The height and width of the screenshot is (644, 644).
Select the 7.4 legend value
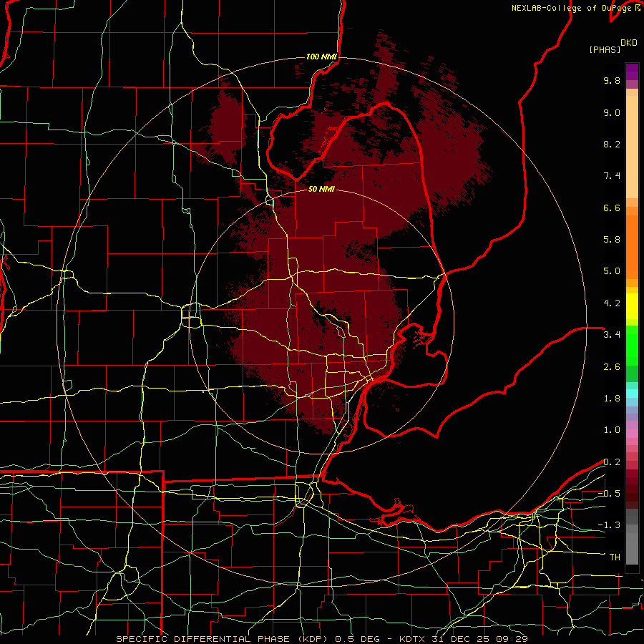(x=612, y=176)
